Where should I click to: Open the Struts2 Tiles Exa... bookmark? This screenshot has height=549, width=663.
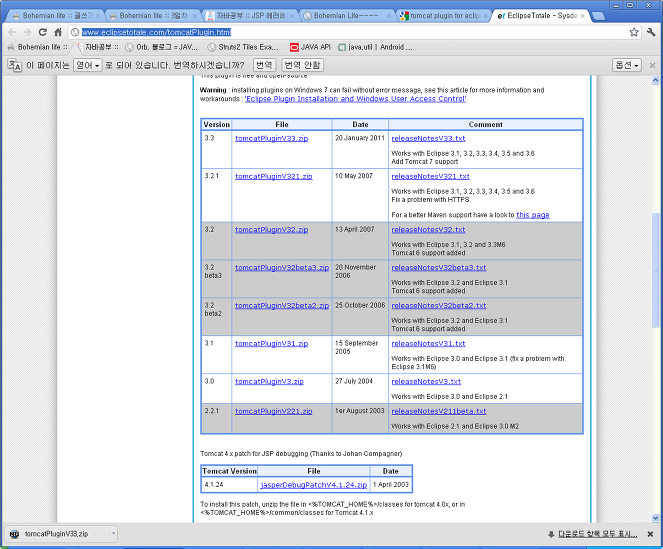point(243,47)
